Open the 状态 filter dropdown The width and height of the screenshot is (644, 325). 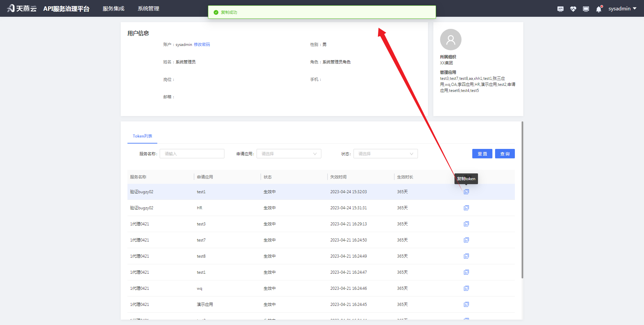(x=386, y=153)
